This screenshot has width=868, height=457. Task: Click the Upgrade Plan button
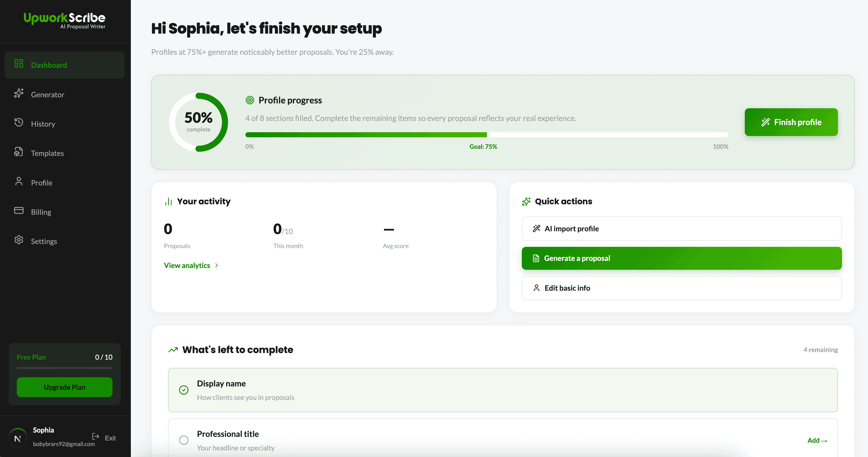click(x=65, y=387)
